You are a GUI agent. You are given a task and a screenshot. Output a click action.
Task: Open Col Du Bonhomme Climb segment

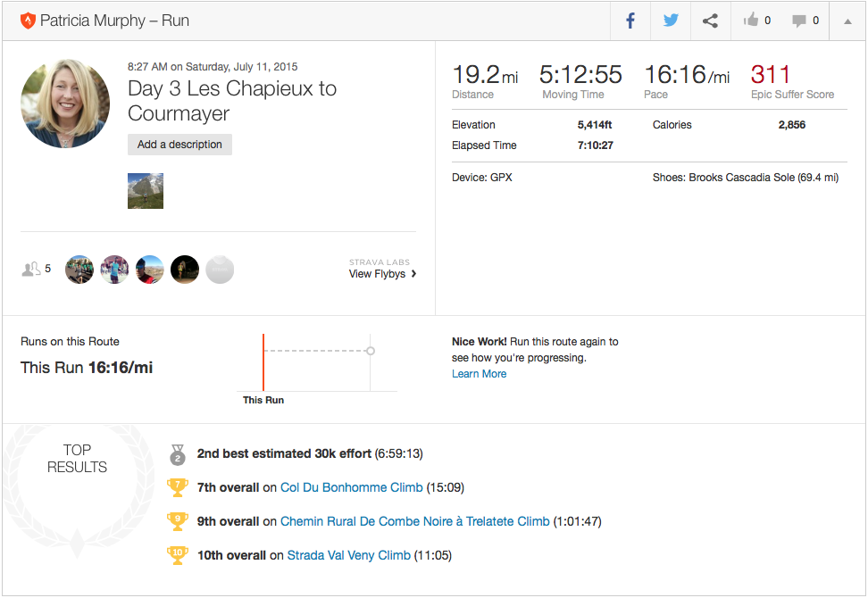click(351, 487)
